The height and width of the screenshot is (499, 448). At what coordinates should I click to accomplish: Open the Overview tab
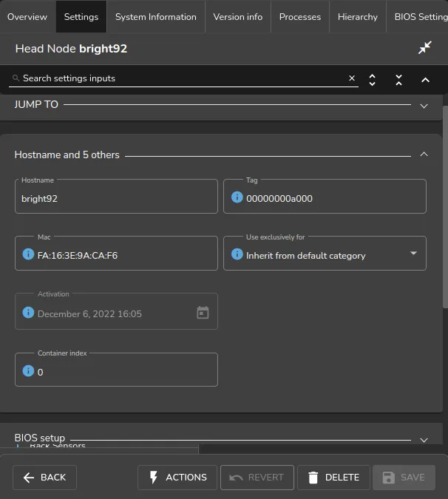(x=27, y=16)
